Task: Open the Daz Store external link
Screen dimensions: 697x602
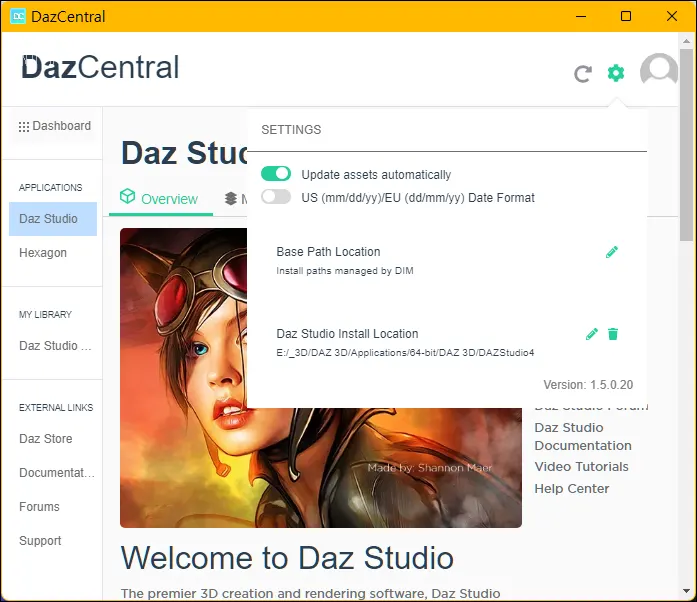Action: (x=46, y=439)
